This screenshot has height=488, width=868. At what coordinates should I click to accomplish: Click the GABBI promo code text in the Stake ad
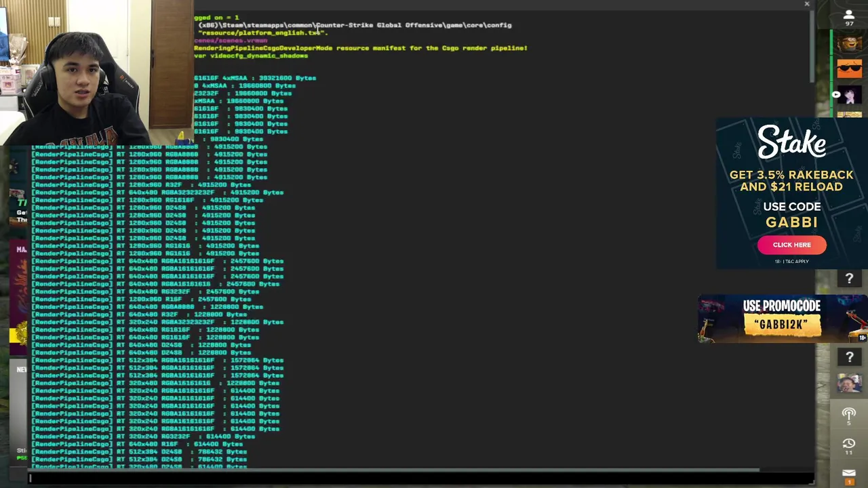(x=791, y=222)
